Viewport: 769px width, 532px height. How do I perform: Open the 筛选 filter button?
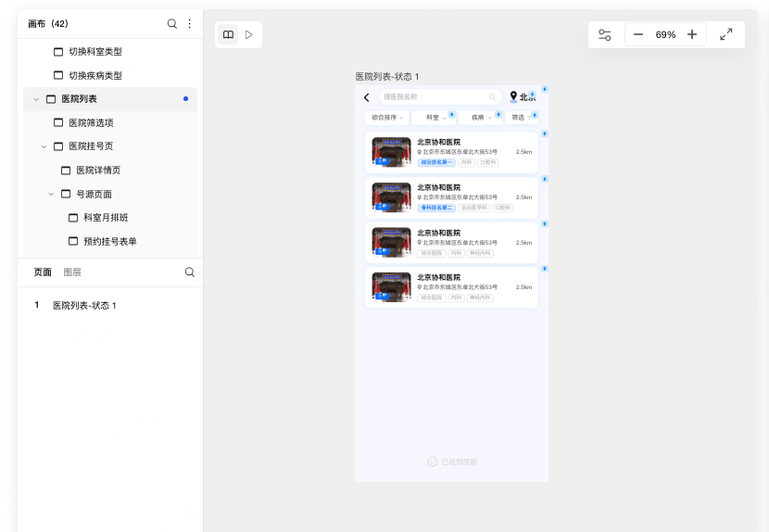pyautogui.click(x=522, y=118)
